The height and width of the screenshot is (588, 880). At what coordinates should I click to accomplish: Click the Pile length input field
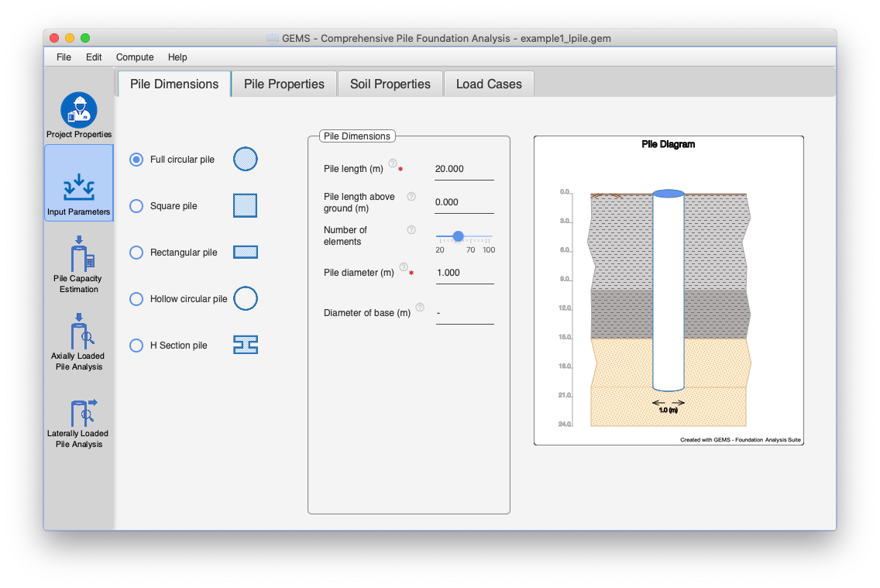[x=463, y=169]
